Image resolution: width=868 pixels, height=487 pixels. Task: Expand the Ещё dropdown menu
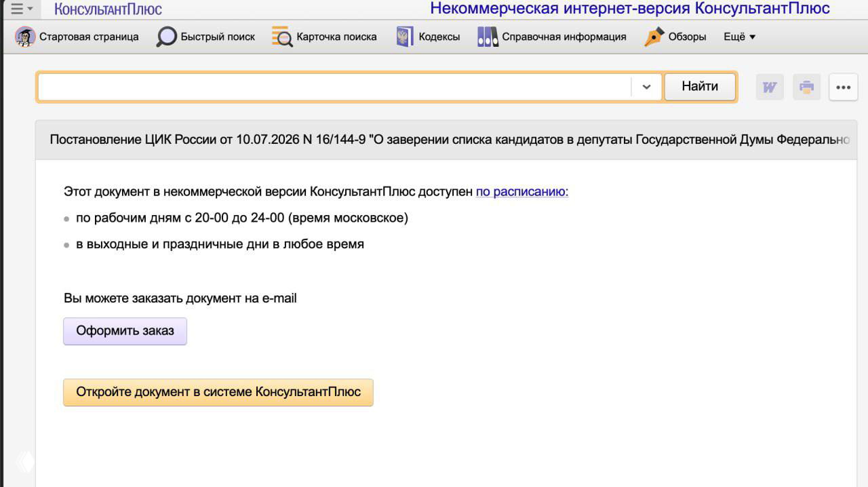[739, 37]
